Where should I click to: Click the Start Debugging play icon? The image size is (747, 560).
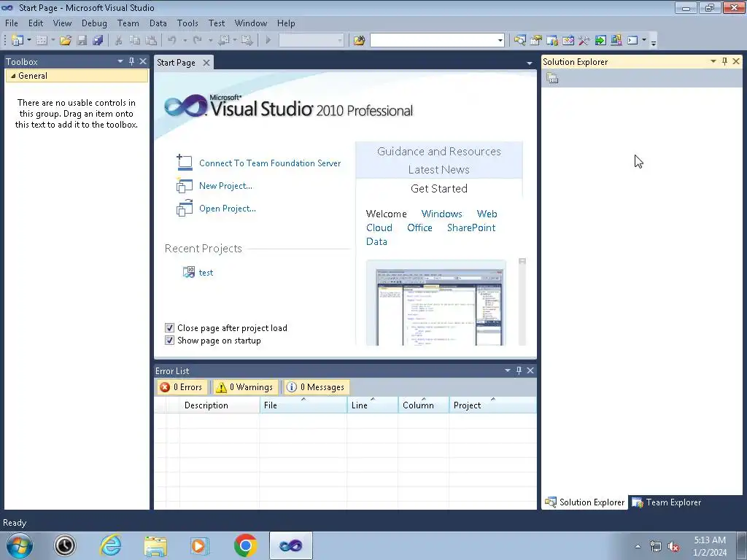coord(268,41)
